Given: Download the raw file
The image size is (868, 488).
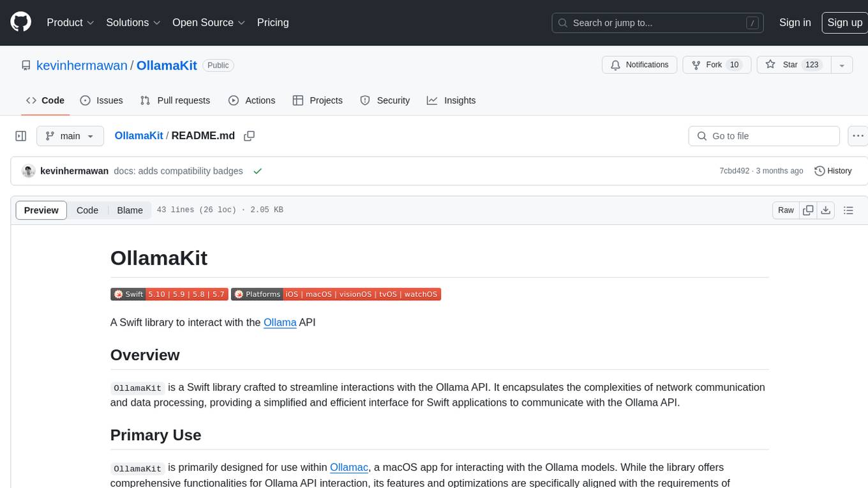Looking at the screenshot, I should [825, 210].
